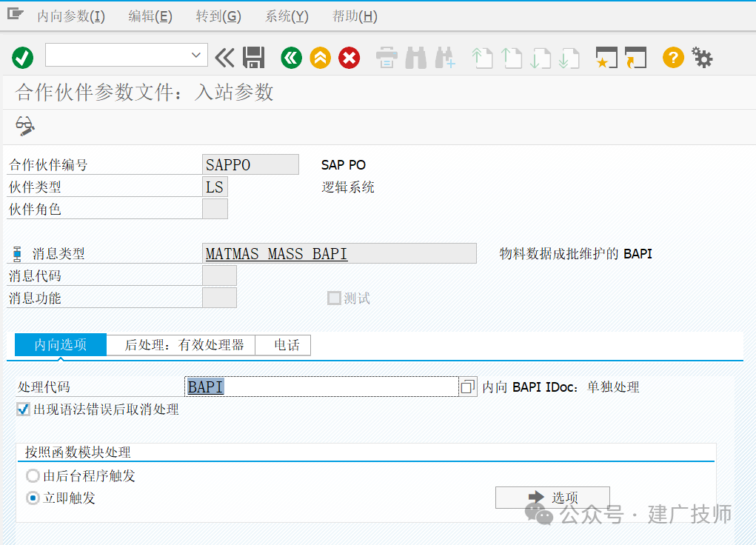This screenshot has width=756, height=545.
Task: Click the Print icon
Action: [x=387, y=58]
